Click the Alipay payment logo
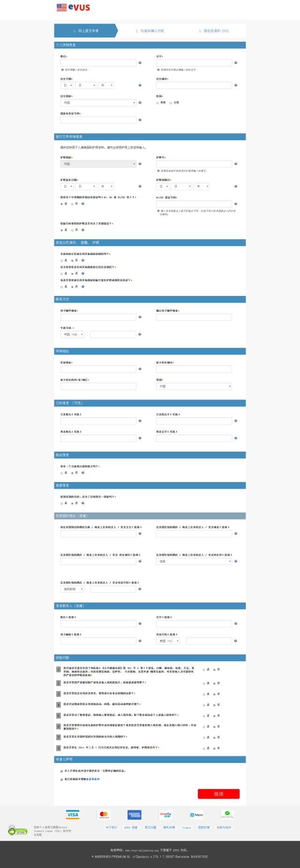The height and width of the screenshot is (868, 300). point(196,815)
